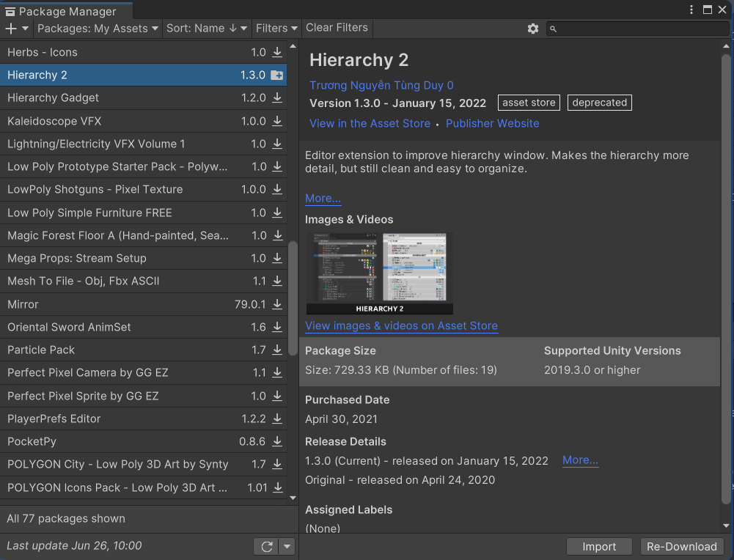This screenshot has width=734, height=560.
Task: Open refresh options dropdown arrow
Action: coord(287,546)
